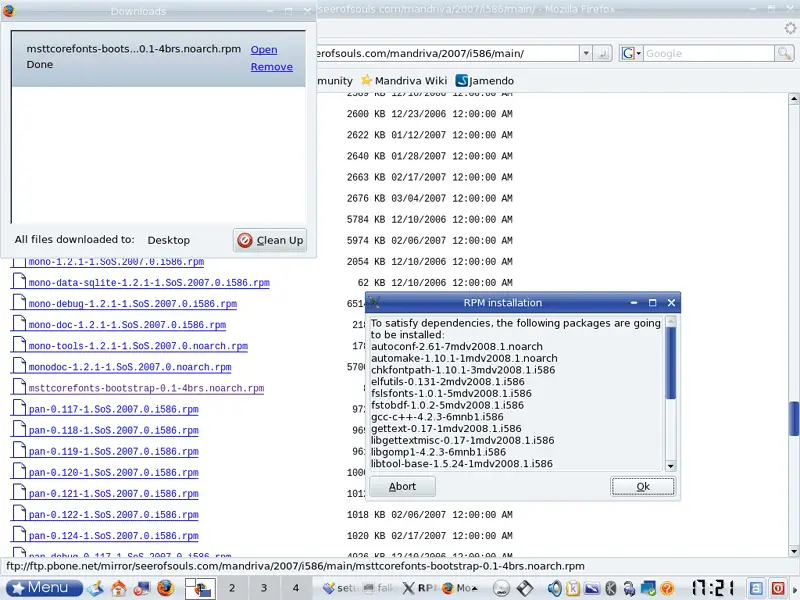
Task: Click the Firefox throbber gear icon
Action: 791,29
